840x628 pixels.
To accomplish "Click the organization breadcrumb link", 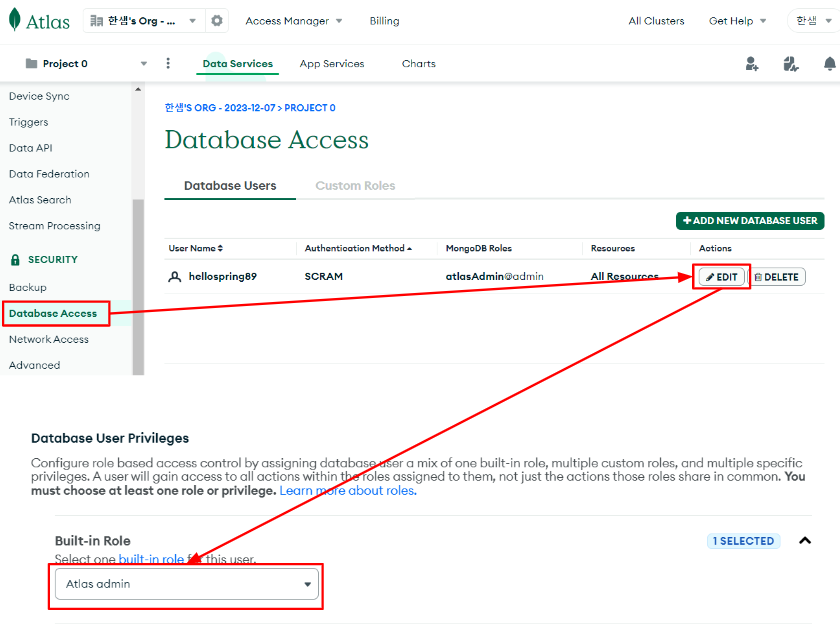I will (x=220, y=108).
